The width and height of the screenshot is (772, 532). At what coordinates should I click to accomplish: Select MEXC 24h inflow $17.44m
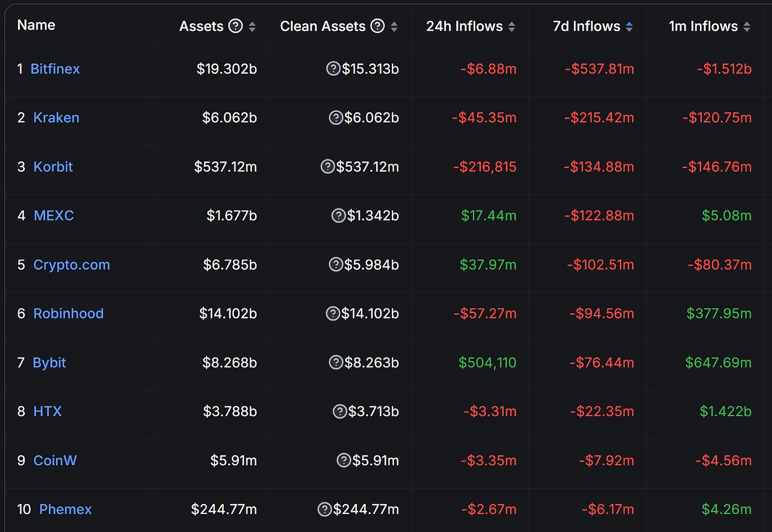[x=488, y=216]
